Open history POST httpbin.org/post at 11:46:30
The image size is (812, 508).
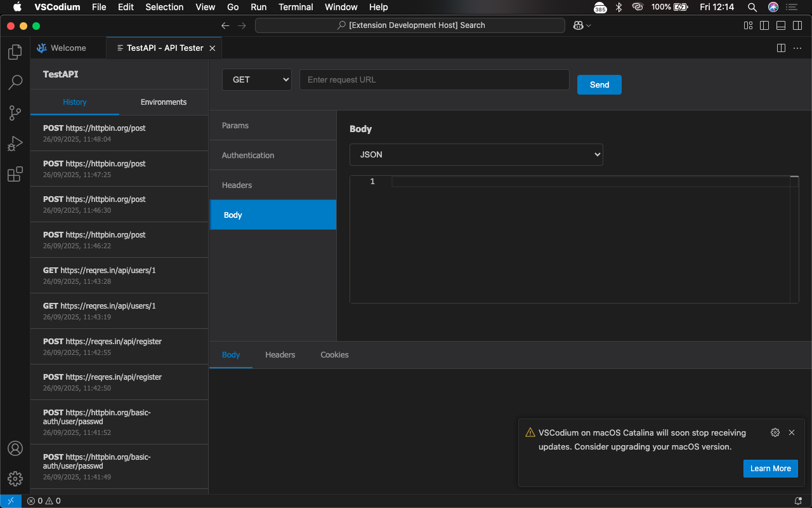click(x=119, y=204)
